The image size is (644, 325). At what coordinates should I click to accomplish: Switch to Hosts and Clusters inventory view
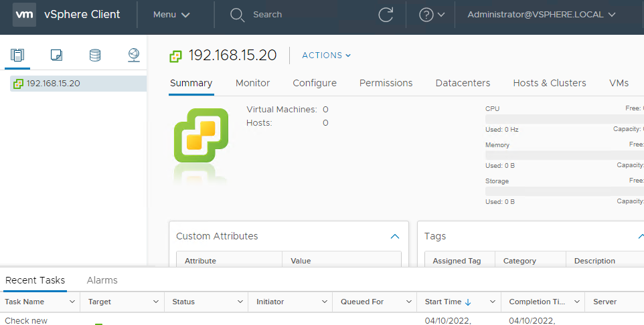17,55
